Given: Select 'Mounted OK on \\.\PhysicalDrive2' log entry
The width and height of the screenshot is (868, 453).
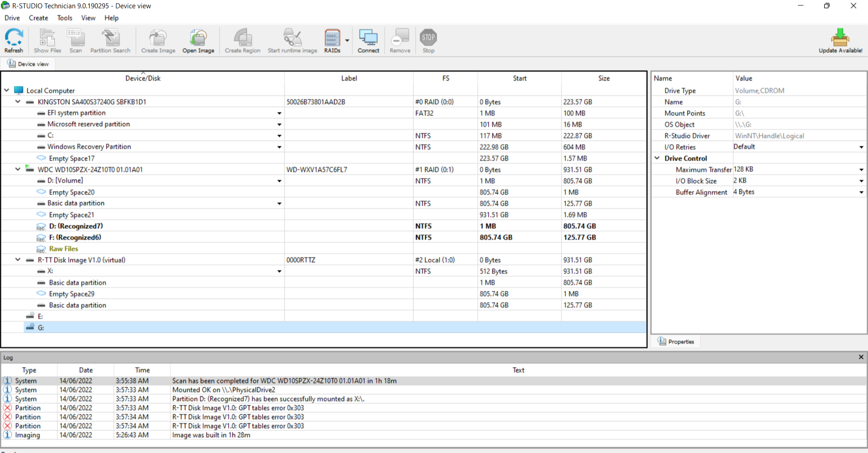Looking at the screenshot, I should [x=434, y=390].
